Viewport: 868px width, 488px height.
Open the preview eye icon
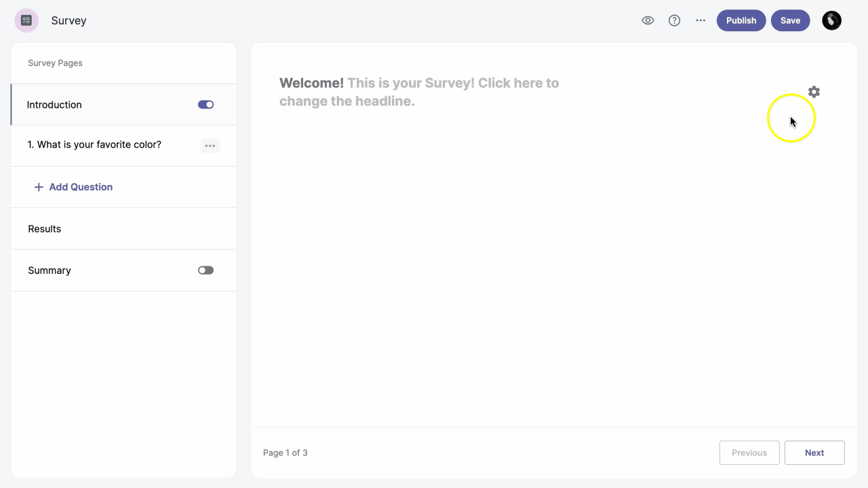tap(648, 20)
